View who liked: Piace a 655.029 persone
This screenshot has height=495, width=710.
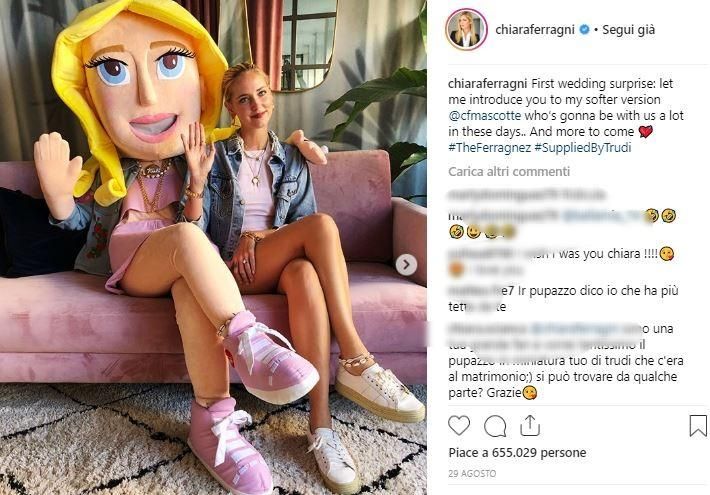click(x=517, y=452)
